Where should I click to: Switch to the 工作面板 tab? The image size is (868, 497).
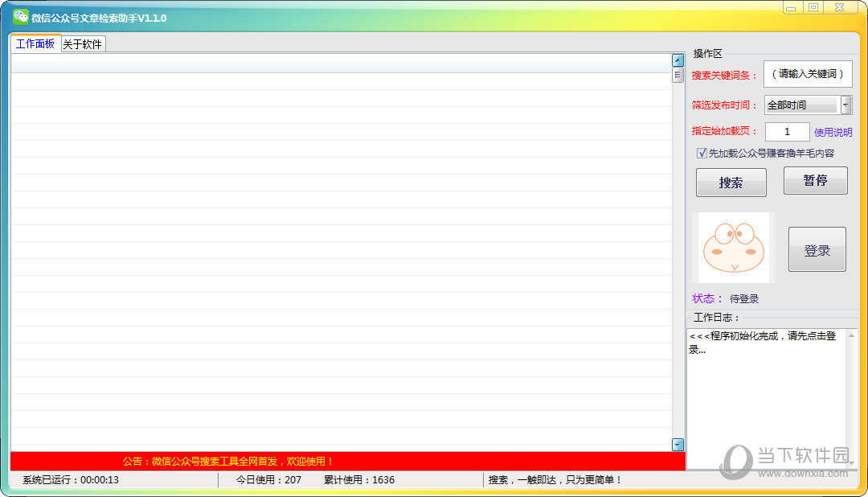pyautogui.click(x=35, y=43)
